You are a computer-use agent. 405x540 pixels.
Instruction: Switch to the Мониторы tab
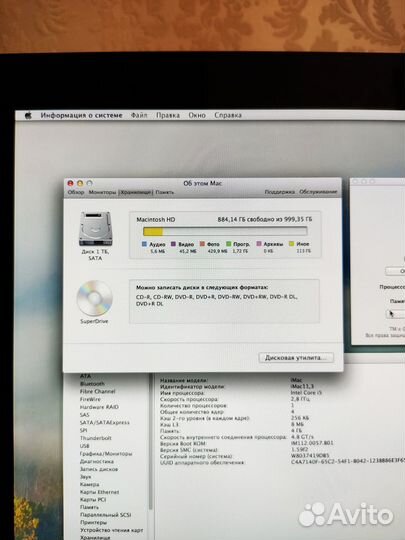click(102, 192)
